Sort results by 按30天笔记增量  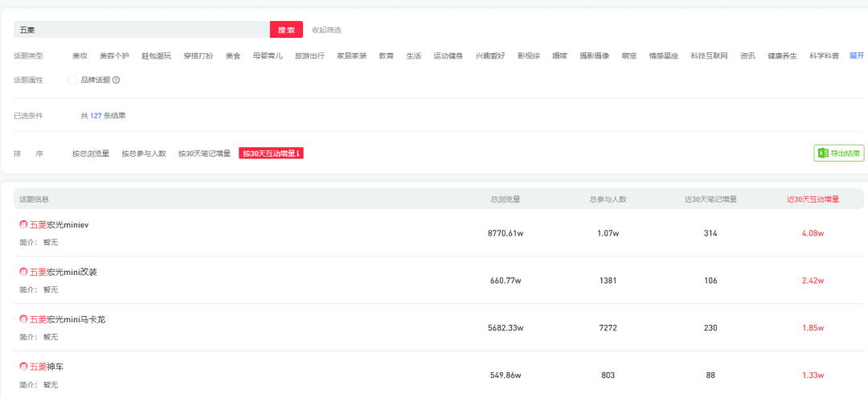pyautogui.click(x=204, y=154)
